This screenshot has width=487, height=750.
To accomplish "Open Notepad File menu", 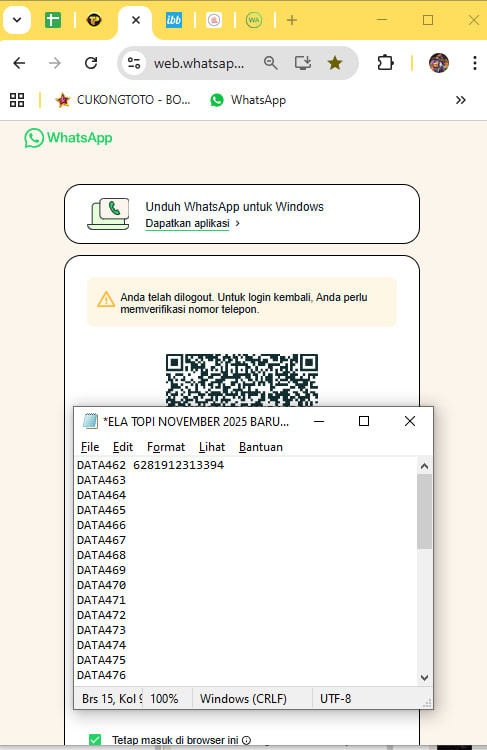I will click(x=90, y=447).
